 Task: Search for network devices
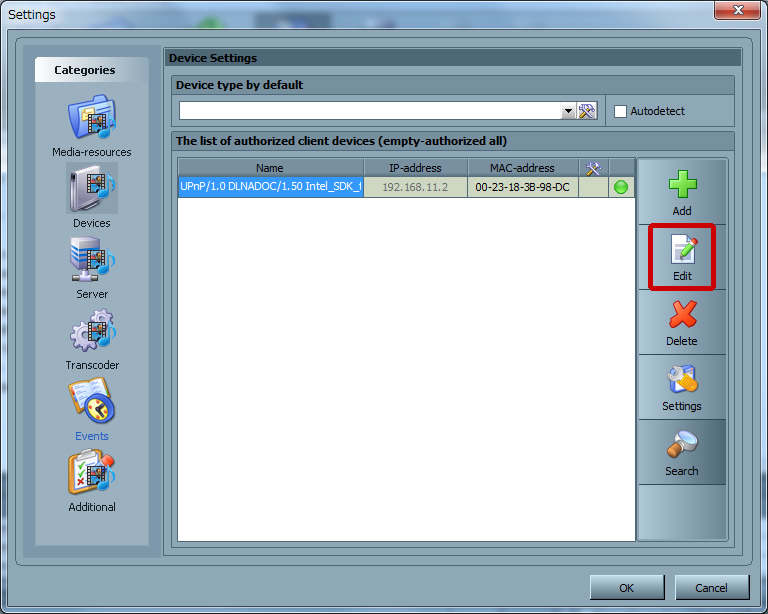(682, 452)
